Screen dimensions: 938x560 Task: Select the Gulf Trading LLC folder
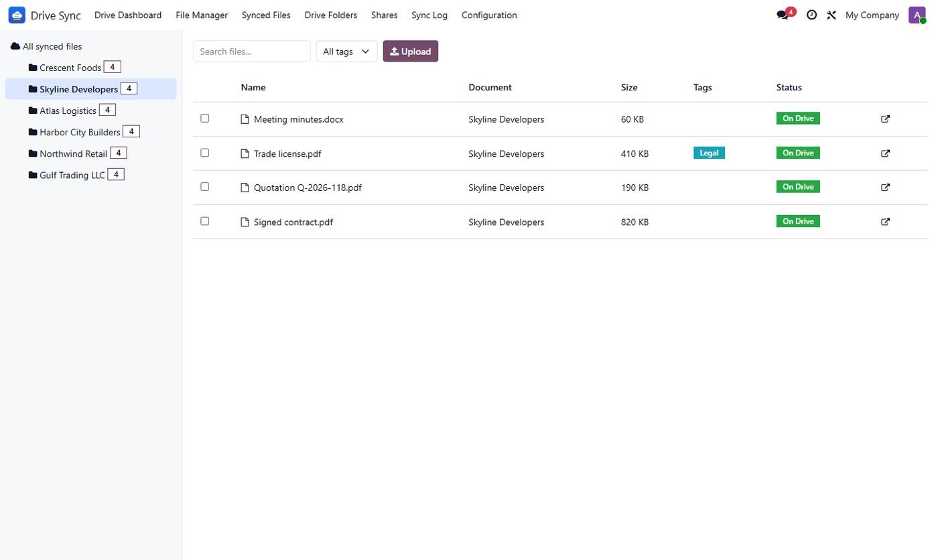pyautogui.click(x=91, y=175)
